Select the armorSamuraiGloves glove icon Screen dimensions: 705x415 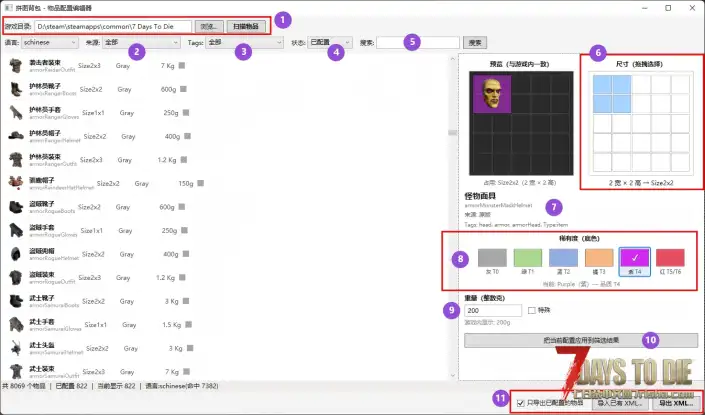pos(16,325)
